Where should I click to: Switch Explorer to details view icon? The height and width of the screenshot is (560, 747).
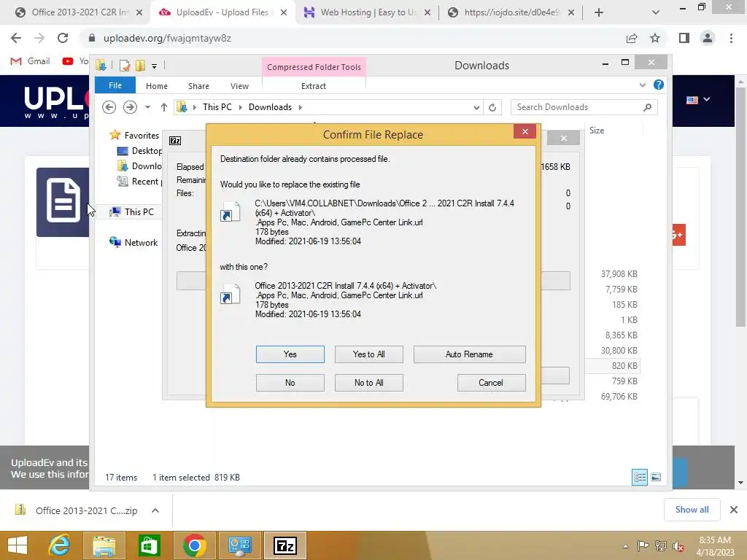pos(639,477)
